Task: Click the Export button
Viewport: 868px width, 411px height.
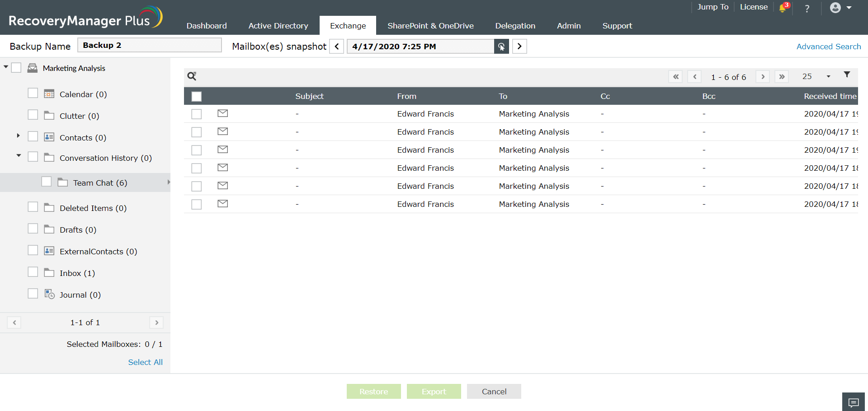Action: [x=434, y=392]
